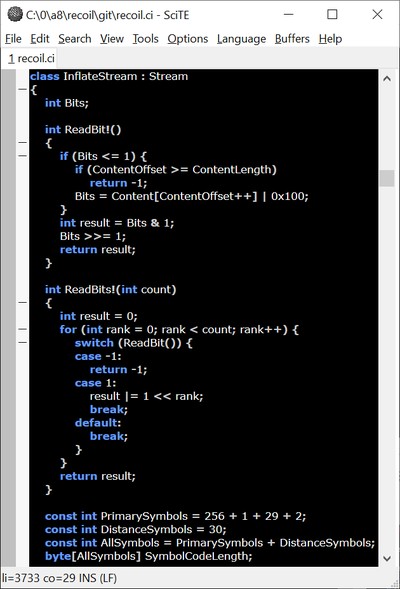Click the scrollbar down arrow

387,559
